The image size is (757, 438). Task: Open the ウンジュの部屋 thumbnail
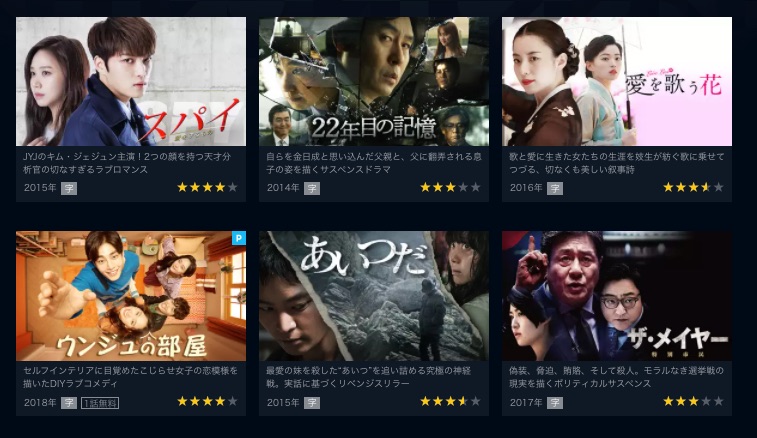pyautogui.click(x=131, y=296)
